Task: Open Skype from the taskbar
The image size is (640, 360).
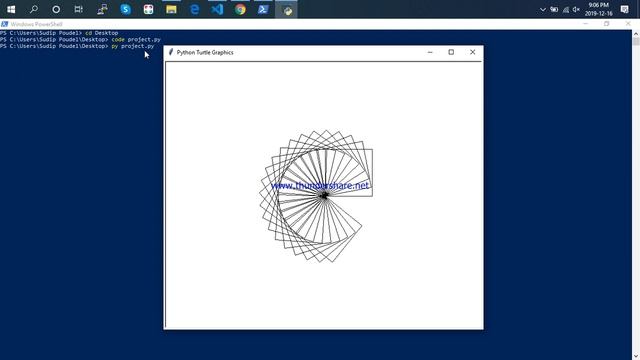Action: (125, 9)
